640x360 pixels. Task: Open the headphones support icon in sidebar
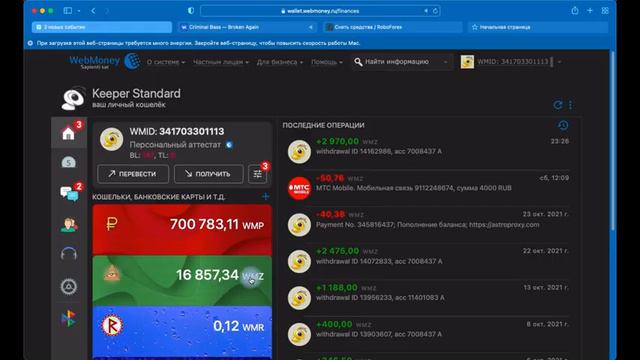click(69, 255)
